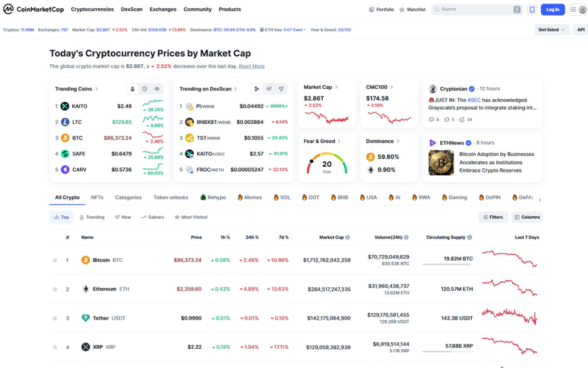The height and width of the screenshot is (368, 588).
Task: Click the user avatar icon
Action: click(x=583, y=10)
